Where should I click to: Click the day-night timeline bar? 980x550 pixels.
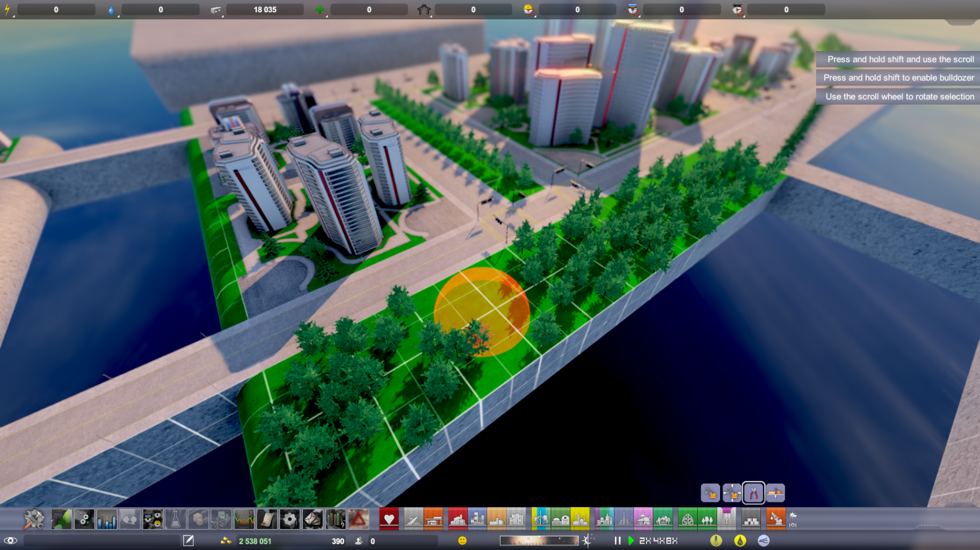[x=539, y=540]
